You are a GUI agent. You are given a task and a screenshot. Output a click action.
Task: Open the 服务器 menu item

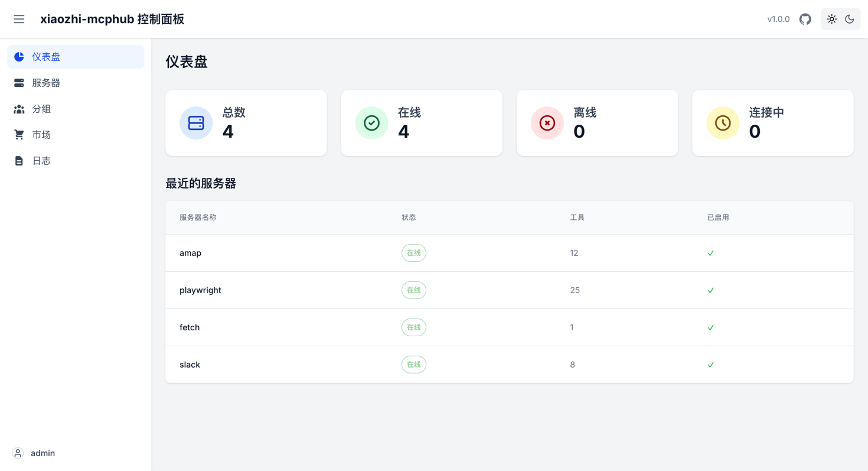[x=76, y=83]
